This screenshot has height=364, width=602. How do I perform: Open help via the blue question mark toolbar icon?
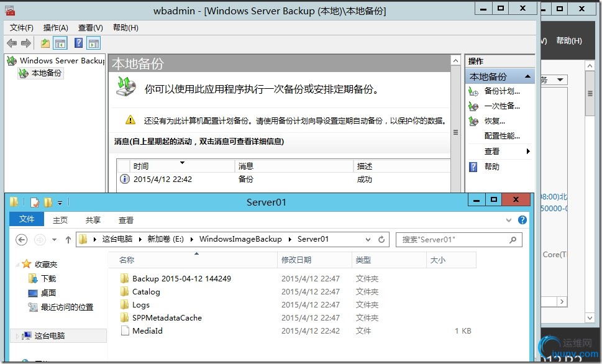tap(79, 43)
